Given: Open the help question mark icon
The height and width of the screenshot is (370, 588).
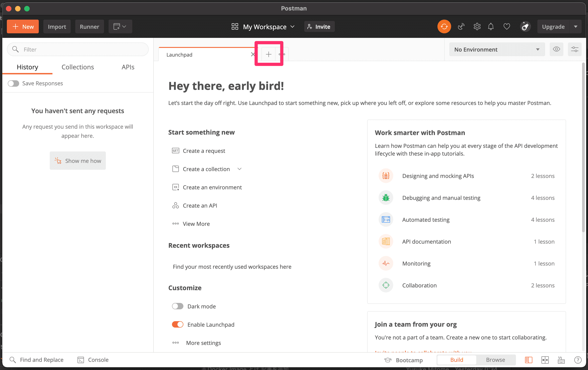Looking at the screenshot, I should [x=578, y=360].
